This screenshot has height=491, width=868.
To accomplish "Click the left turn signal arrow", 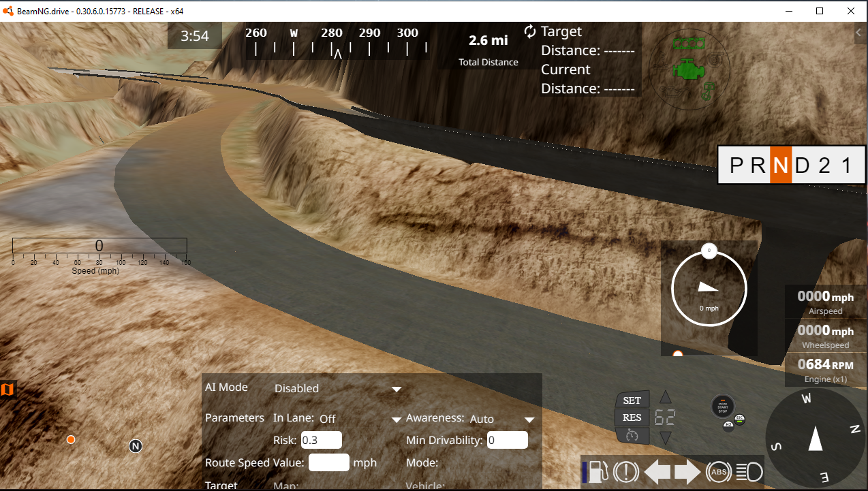I will pyautogui.click(x=657, y=471).
